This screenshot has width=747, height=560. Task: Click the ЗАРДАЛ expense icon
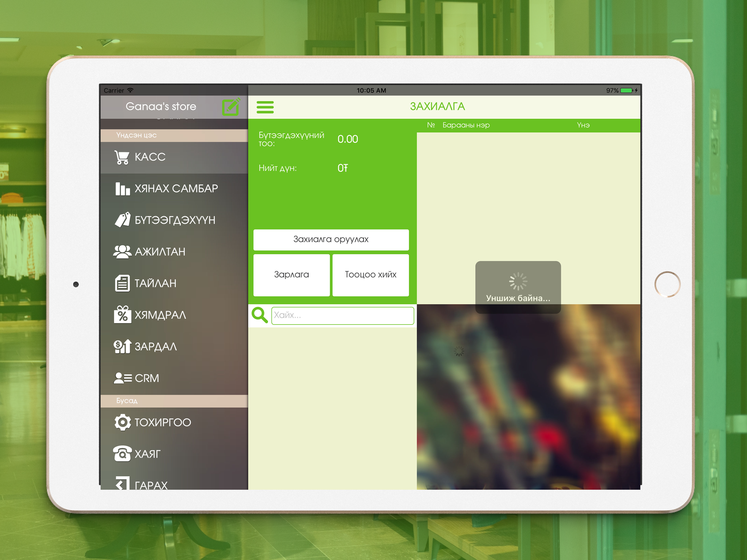point(122,346)
